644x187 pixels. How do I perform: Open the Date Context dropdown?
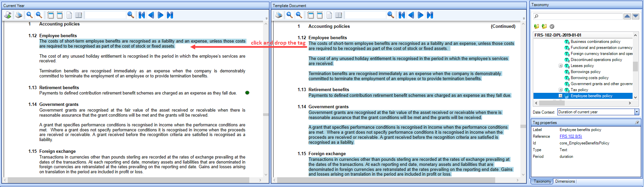637,112
